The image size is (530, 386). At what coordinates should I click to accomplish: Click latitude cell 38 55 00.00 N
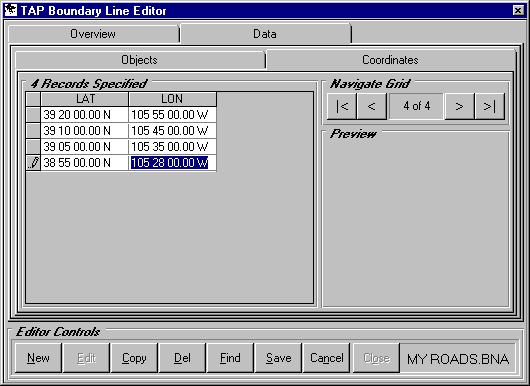85,163
